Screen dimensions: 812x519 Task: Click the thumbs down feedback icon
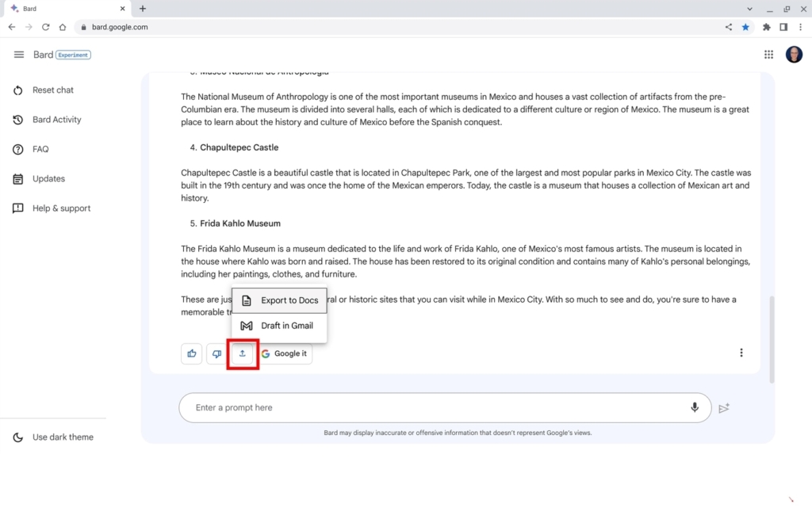(x=216, y=353)
